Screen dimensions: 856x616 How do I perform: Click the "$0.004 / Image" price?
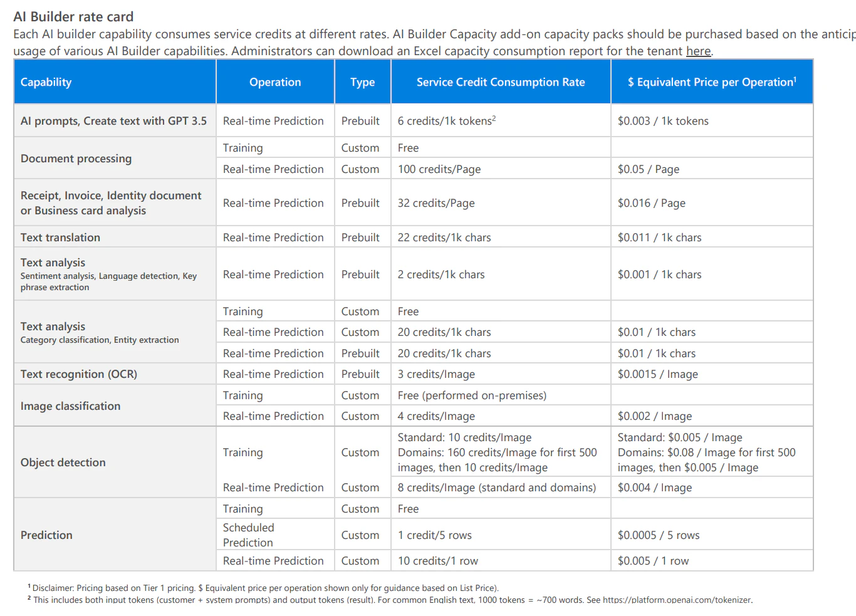(x=655, y=488)
